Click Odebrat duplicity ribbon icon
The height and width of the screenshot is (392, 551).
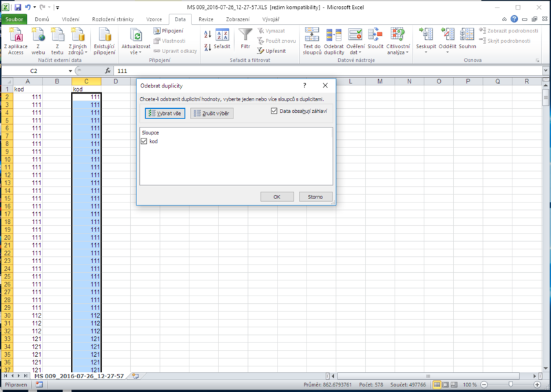tap(334, 41)
